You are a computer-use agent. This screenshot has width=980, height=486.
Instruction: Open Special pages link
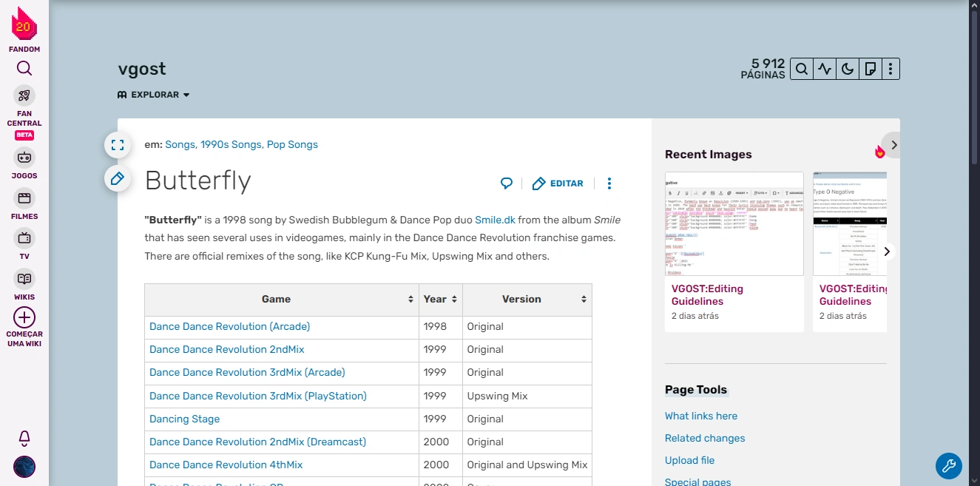click(697, 482)
